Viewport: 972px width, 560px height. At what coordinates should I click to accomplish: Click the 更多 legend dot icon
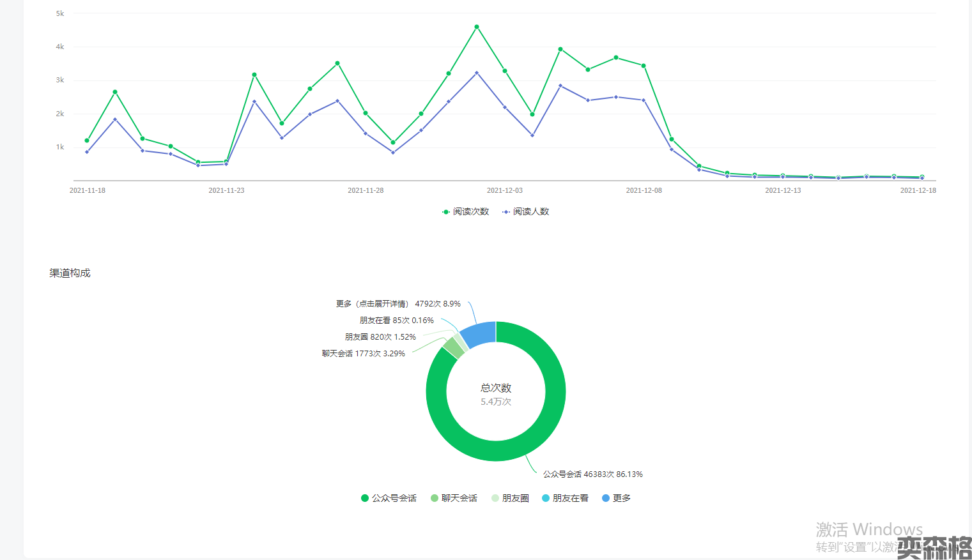[x=606, y=498]
